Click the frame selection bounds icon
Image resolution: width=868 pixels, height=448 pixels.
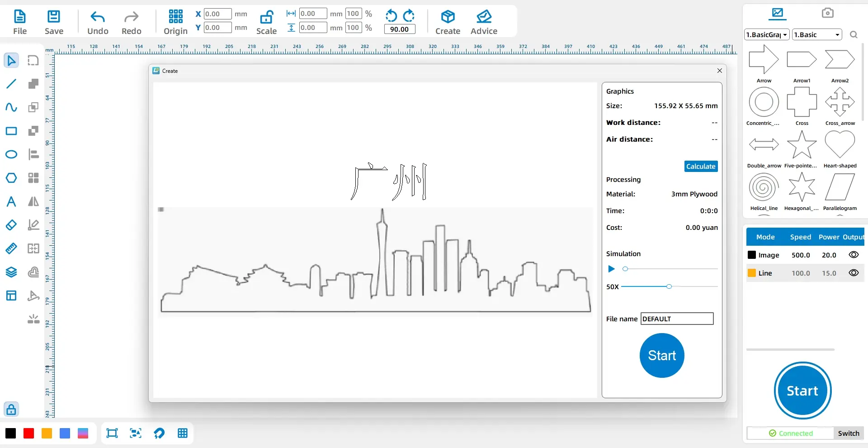tap(112, 434)
